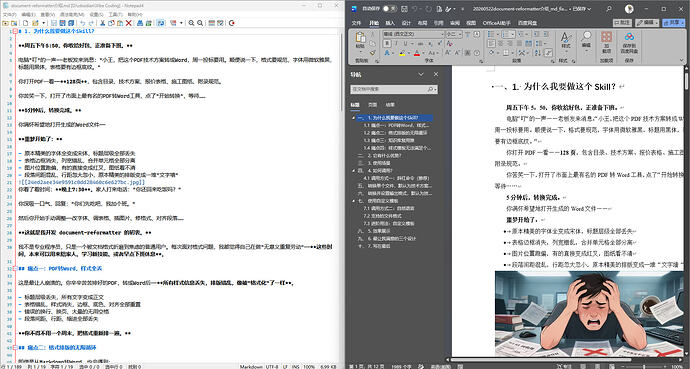The height and width of the screenshot is (369, 690).
Task: Open the Editing find menu in Word ribbon
Action: [x=586, y=41]
